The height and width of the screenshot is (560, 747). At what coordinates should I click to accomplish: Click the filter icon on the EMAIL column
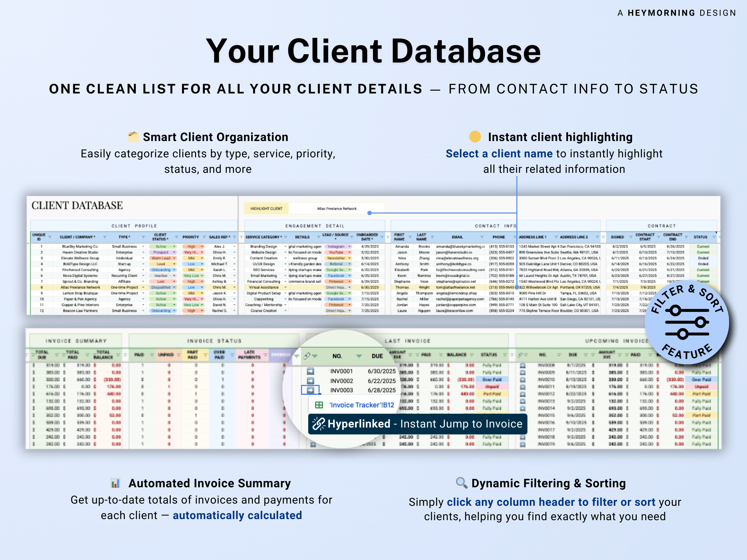pyautogui.click(x=482, y=237)
